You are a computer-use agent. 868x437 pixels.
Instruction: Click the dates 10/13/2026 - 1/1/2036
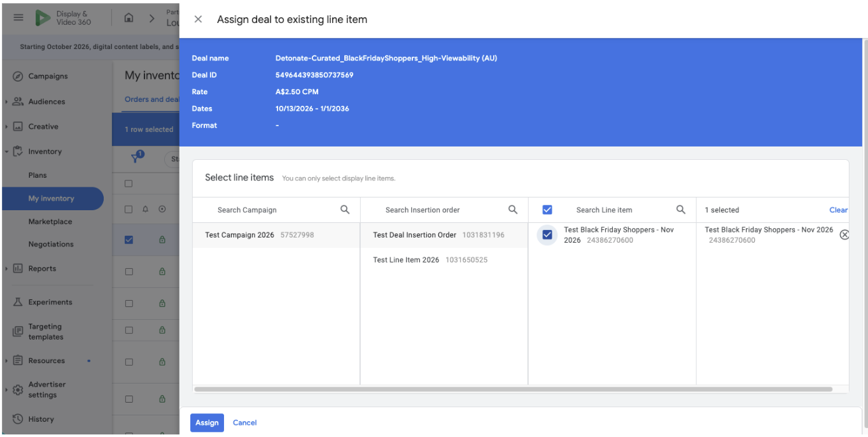[312, 108]
